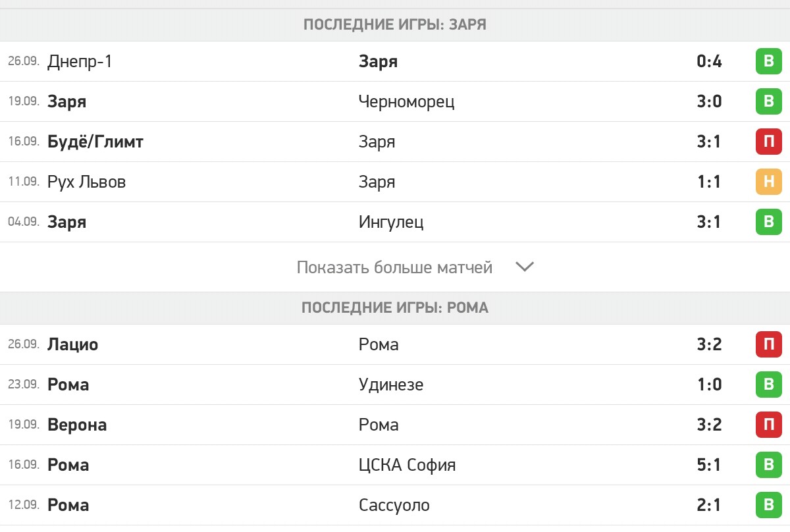
Task: Click red П badge in Верона–Рома row
Action: (768, 425)
